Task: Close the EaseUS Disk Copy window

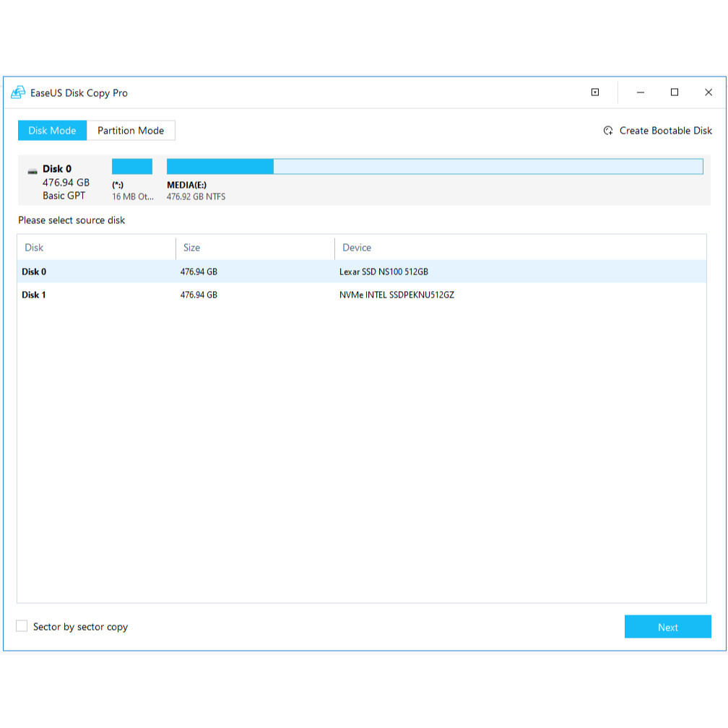Action: tap(708, 92)
